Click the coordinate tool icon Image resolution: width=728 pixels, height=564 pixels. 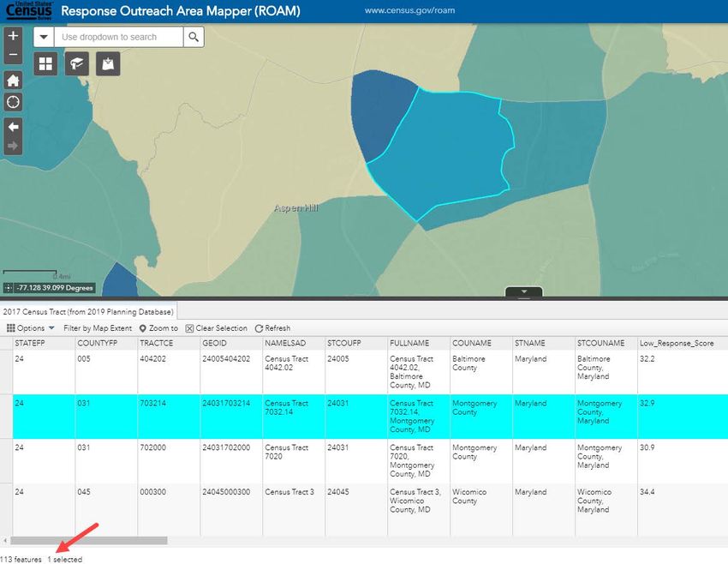[8, 288]
